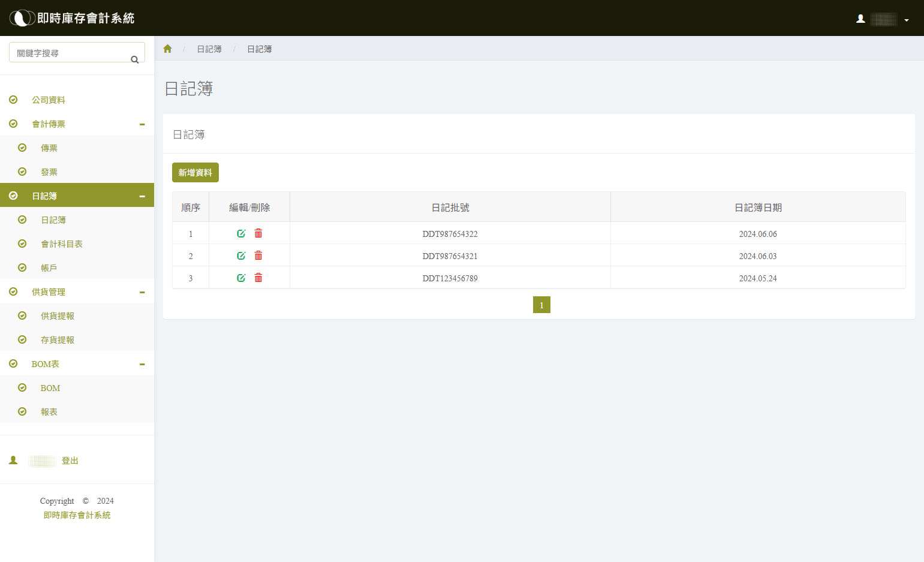Collapse the BOM表 menu section
The width and height of the screenshot is (924, 562).
click(x=142, y=364)
